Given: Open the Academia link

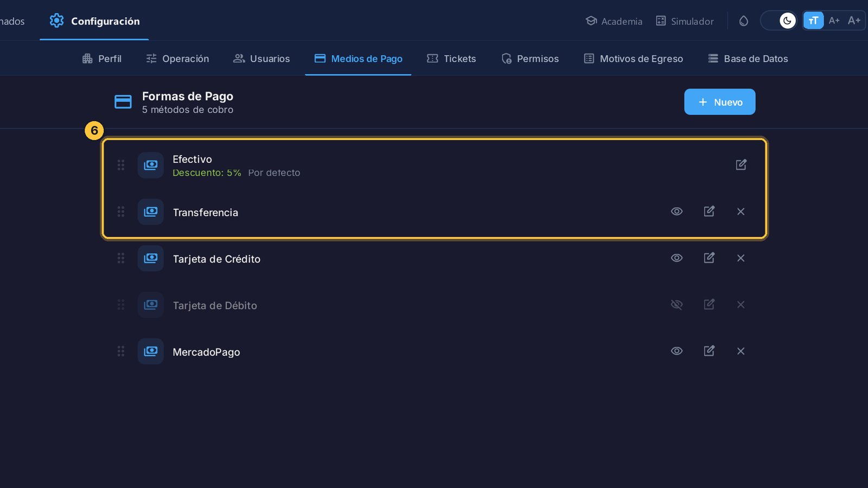Looking at the screenshot, I should coord(614,21).
